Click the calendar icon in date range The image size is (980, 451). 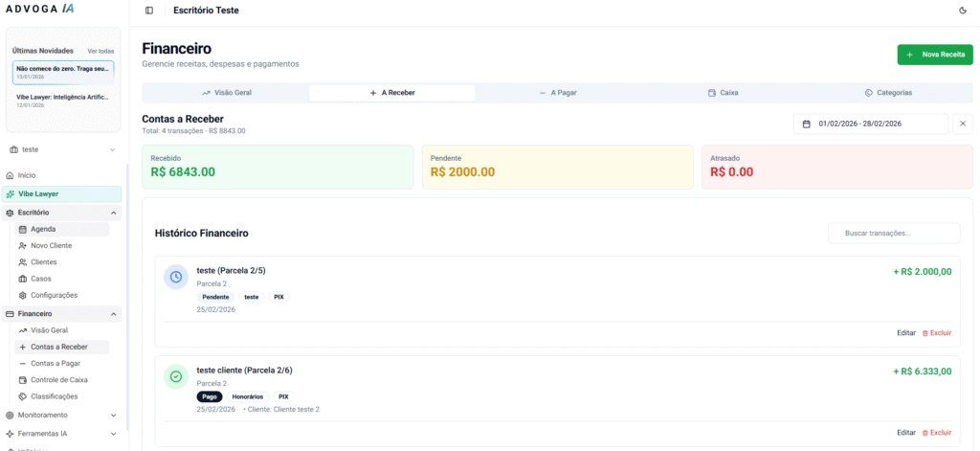[807, 124]
